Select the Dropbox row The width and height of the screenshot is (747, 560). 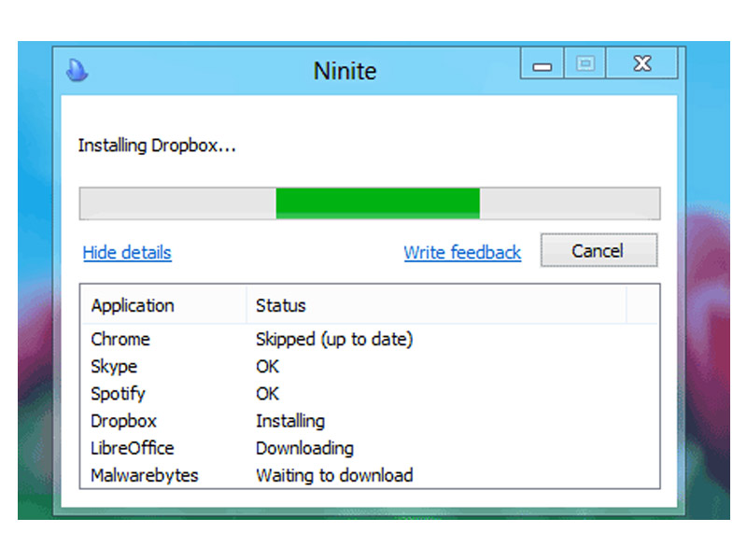(x=370, y=421)
